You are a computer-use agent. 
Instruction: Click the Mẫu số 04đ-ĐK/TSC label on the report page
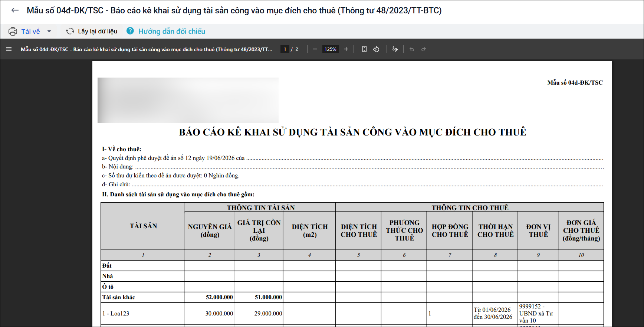575,82
